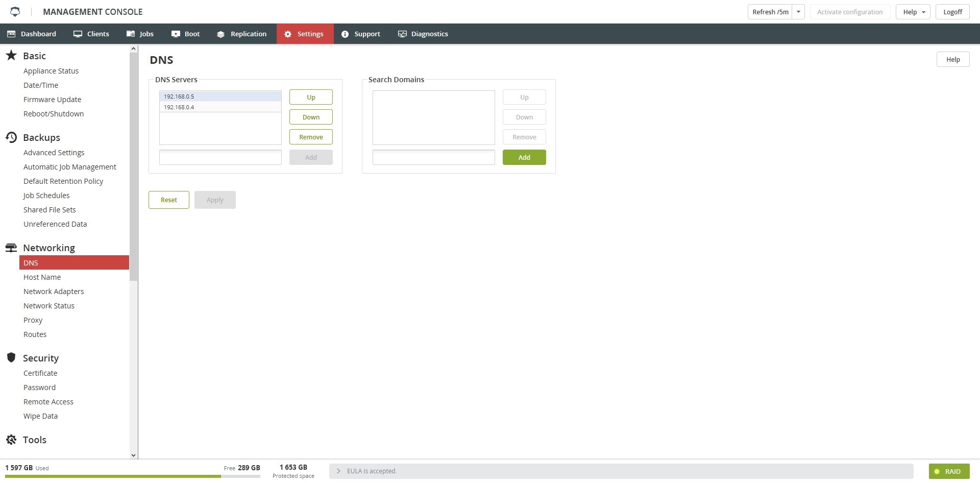The width and height of the screenshot is (980, 483).
Task: Open Unreferenced Data page
Action: click(x=55, y=224)
